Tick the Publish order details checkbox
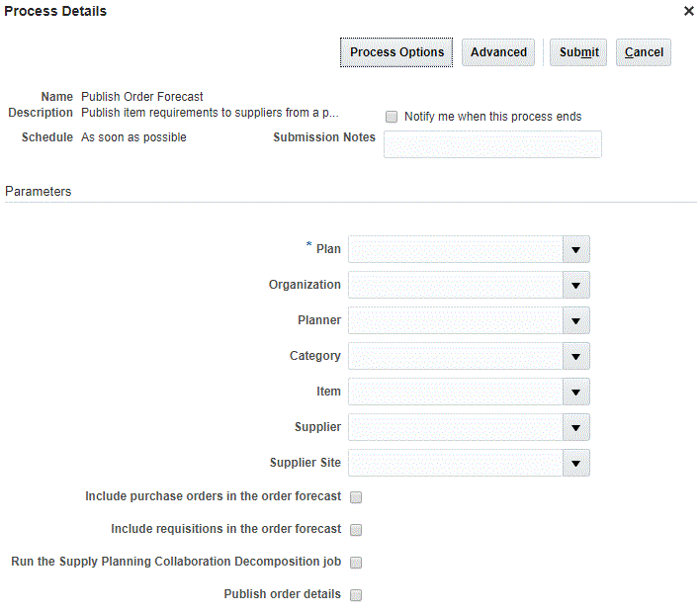700x615 pixels. [356, 595]
